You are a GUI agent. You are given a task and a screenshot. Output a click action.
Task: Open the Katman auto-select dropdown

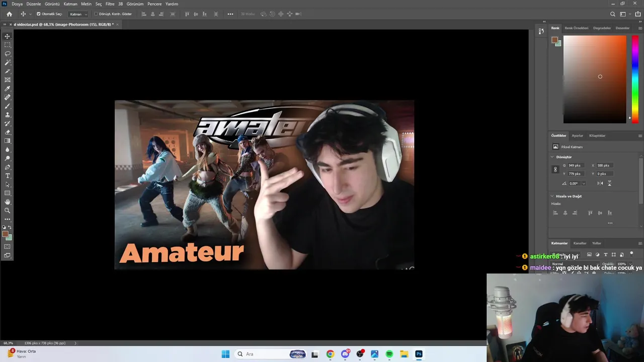(78, 14)
